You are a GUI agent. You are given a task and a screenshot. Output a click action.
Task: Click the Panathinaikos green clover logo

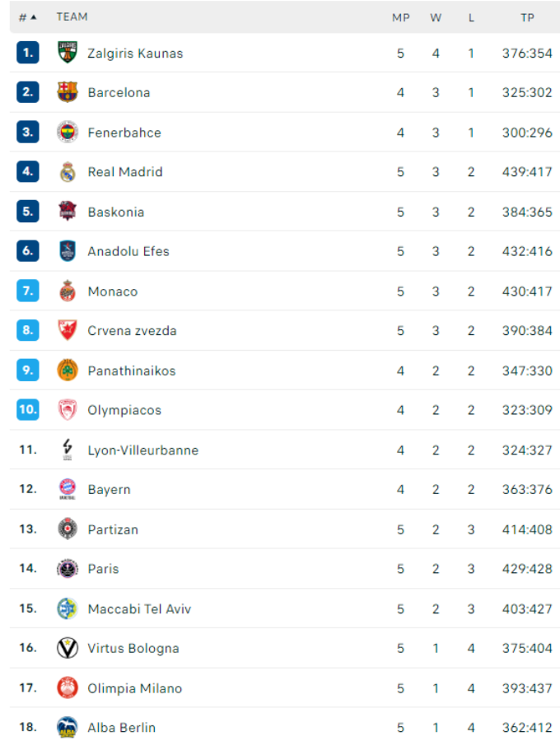(68, 370)
